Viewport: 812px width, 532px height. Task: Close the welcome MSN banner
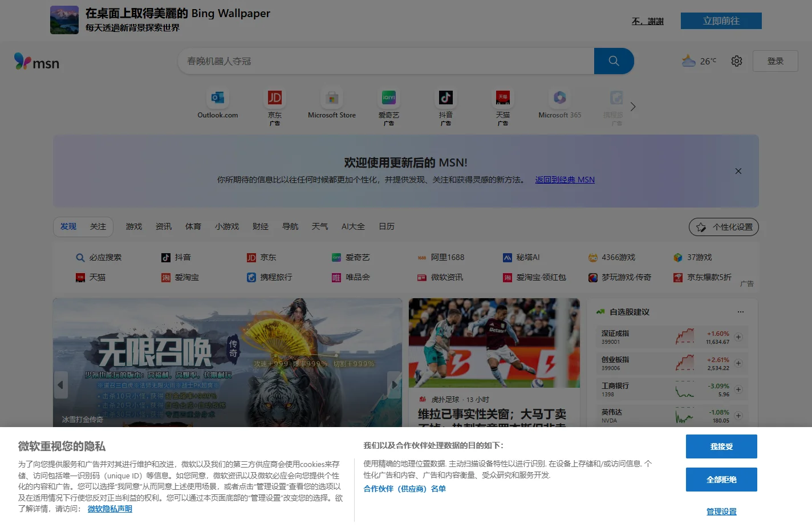[738, 171]
